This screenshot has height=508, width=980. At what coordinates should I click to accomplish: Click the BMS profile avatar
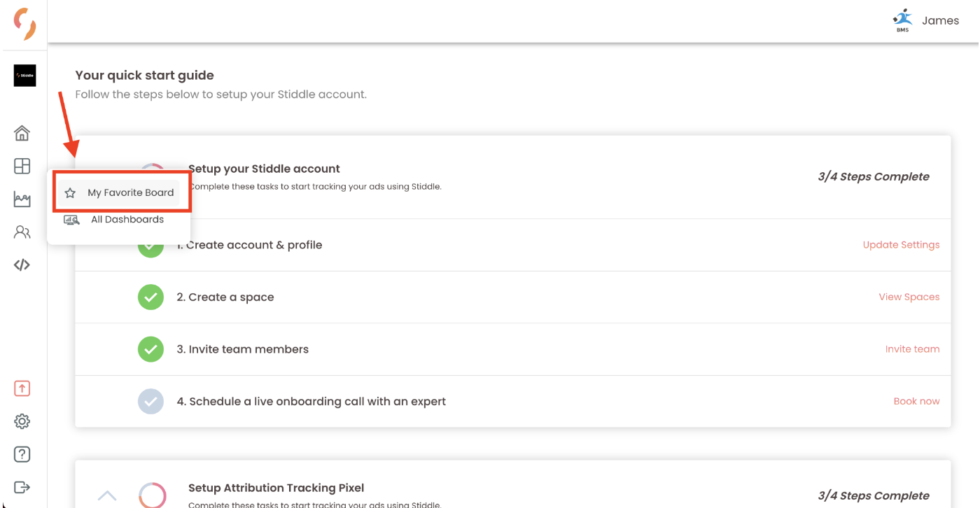click(x=903, y=20)
